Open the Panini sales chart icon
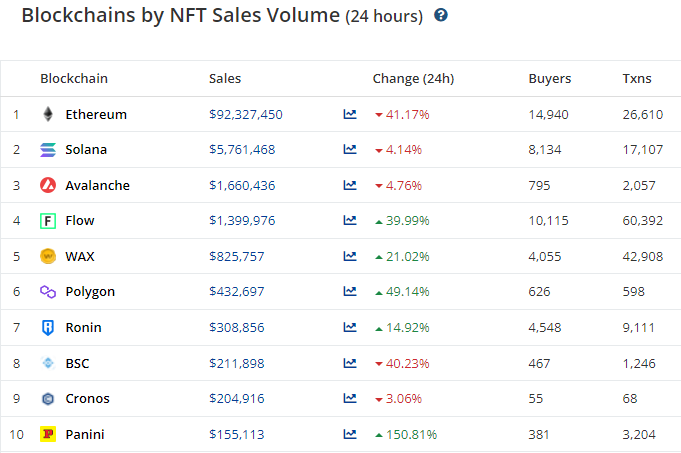Viewport: 681px width, 453px height. (x=350, y=434)
